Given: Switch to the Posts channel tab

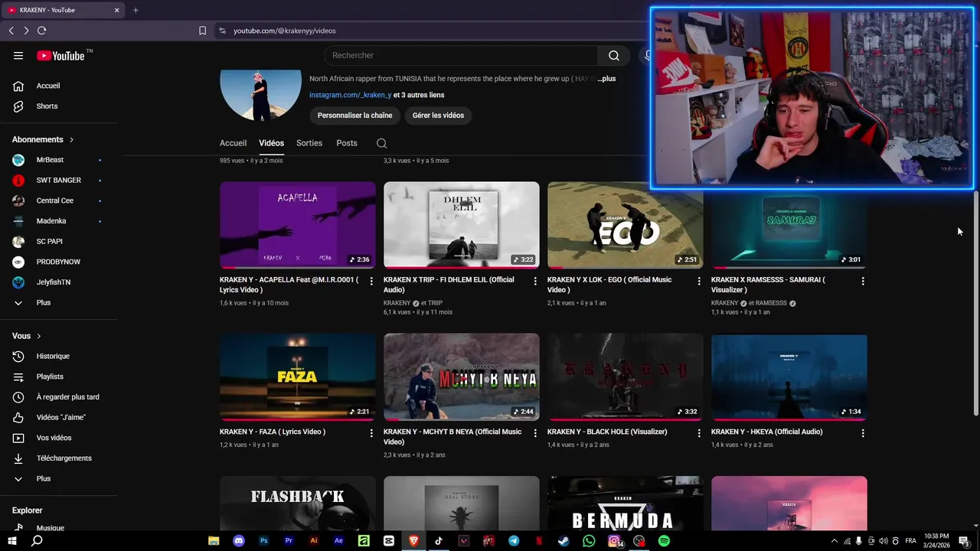Looking at the screenshot, I should point(347,143).
